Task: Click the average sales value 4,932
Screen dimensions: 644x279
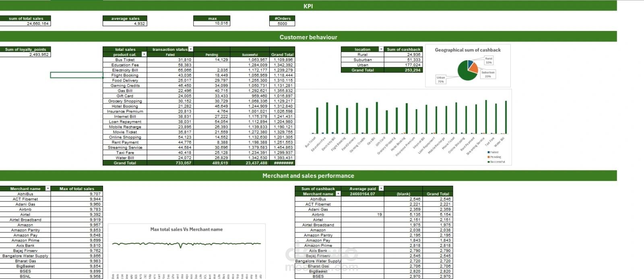Action: click(125, 24)
